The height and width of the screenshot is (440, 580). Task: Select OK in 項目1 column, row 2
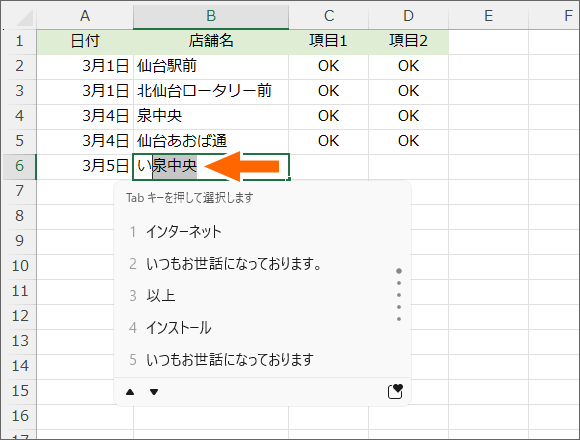328,66
